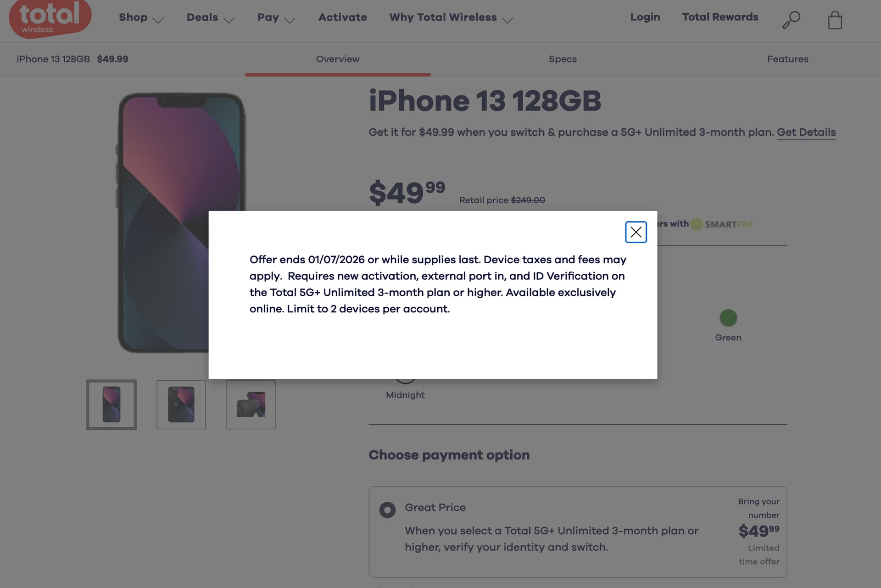This screenshot has width=881, height=588.
Task: Click the Get Details link
Action: pyautogui.click(x=806, y=132)
